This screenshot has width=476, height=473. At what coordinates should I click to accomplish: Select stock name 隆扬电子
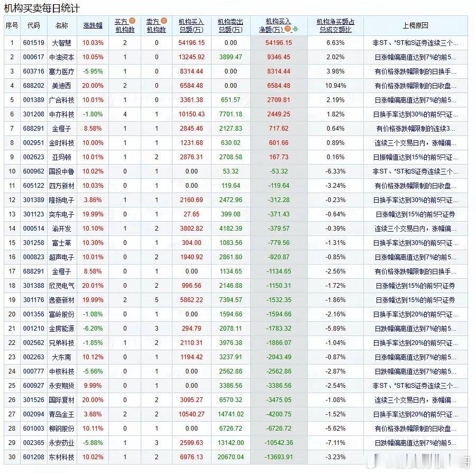point(62,200)
